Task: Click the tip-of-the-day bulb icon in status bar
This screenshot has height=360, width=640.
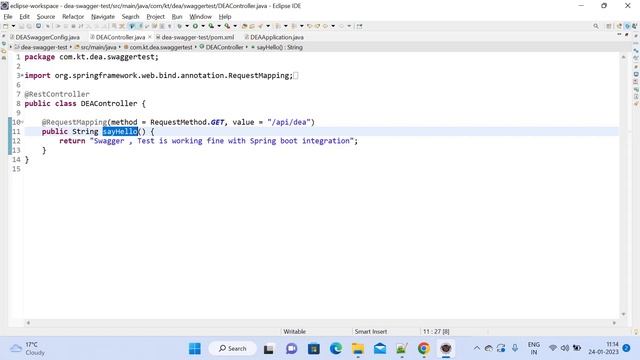Action: pyautogui.click(x=636, y=332)
